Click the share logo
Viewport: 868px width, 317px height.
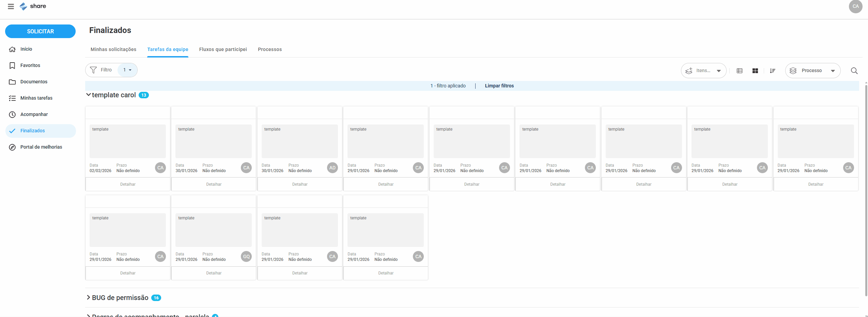click(33, 6)
